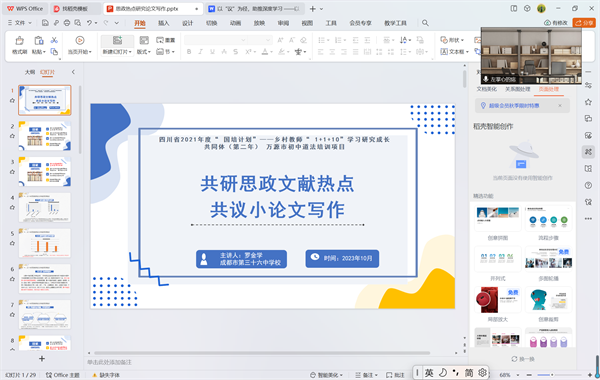Toggle Underline formatting
The image size is (600, 380).
coord(212,52)
